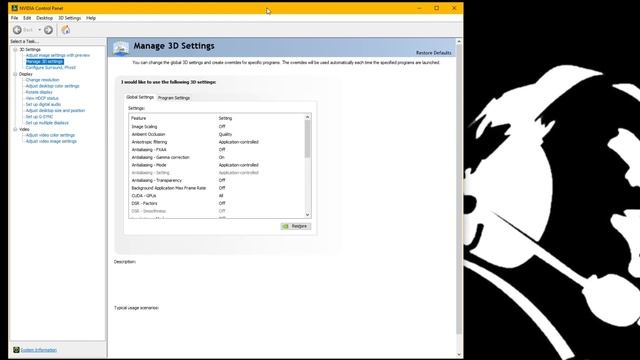Click the Home toolbar icon
This screenshot has width=640, height=360.
[66, 30]
